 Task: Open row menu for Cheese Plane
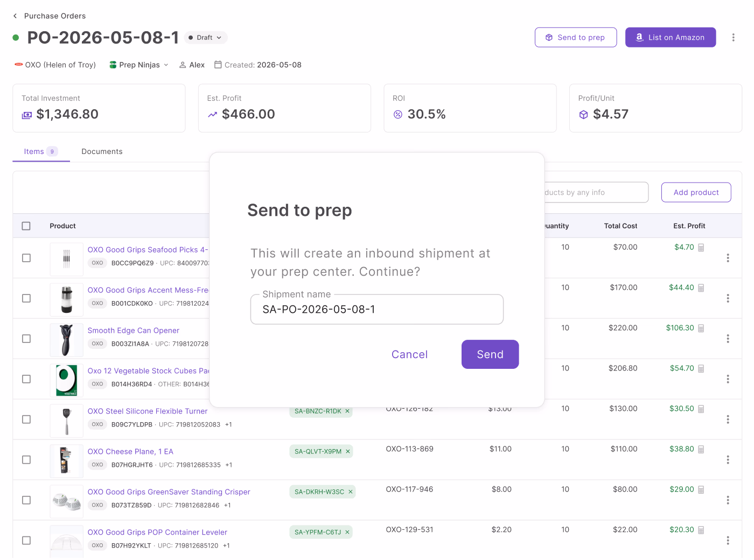[x=728, y=460]
